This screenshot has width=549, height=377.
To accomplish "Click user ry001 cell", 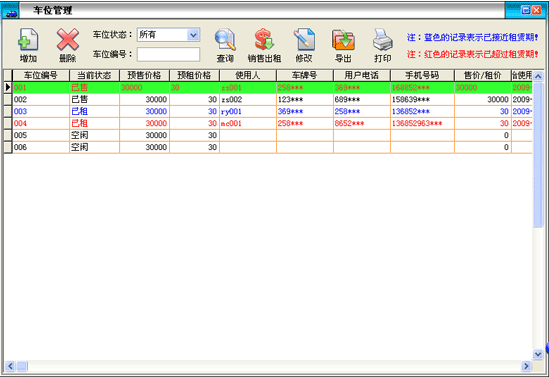I will pyautogui.click(x=248, y=111).
